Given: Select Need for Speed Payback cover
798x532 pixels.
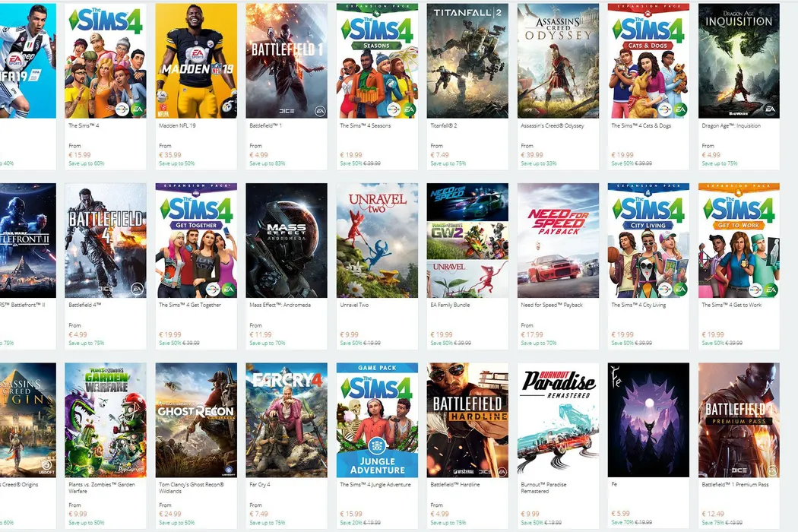Looking at the screenshot, I should (558, 241).
